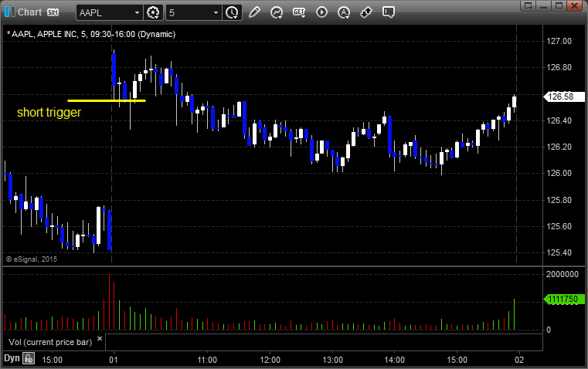Click the Dyn time scale label
588x369 pixels.
point(12,358)
